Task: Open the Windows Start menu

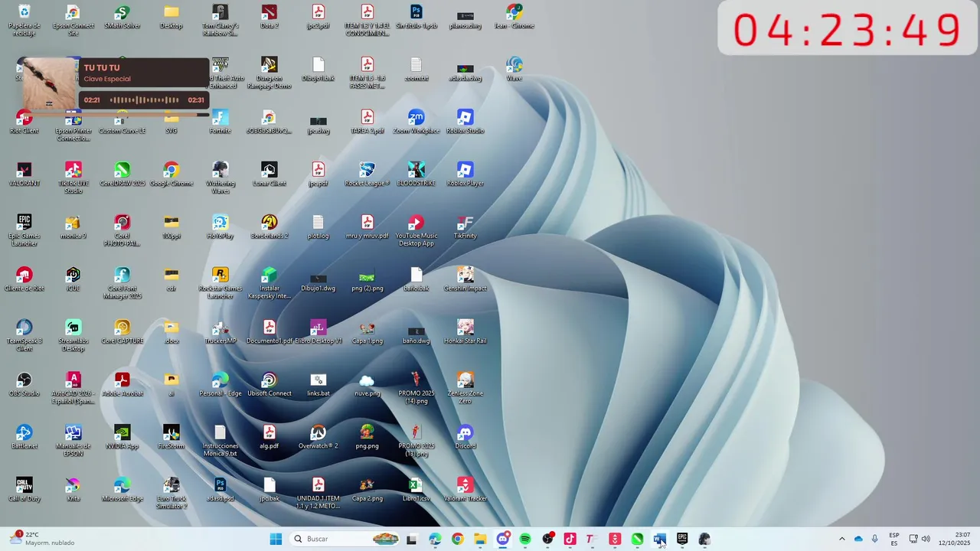Action: point(276,539)
